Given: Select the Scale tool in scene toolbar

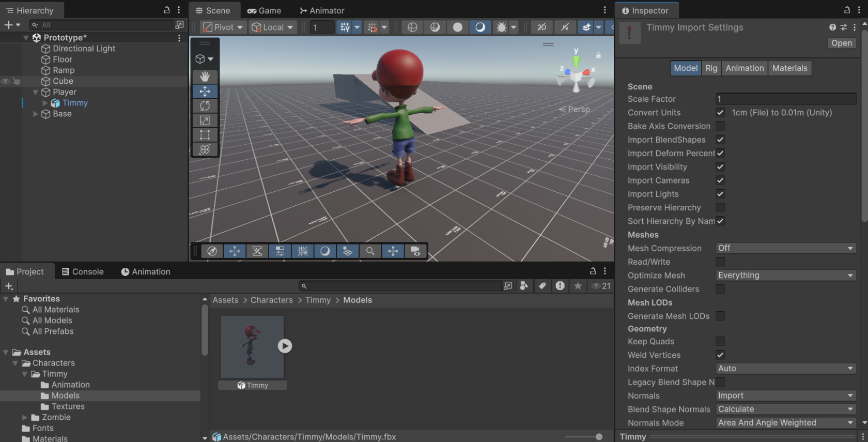Looking at the screenshot, I should coord(205,120).
